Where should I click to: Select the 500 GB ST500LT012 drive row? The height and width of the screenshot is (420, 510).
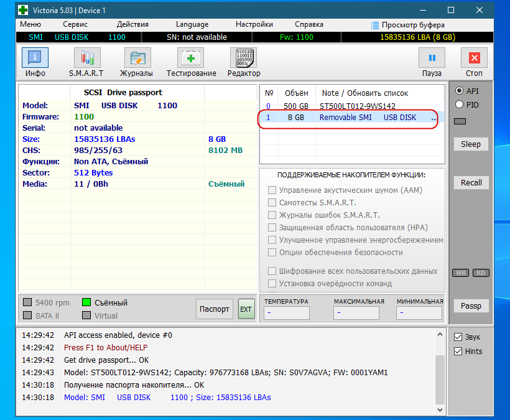coord(348,106)
